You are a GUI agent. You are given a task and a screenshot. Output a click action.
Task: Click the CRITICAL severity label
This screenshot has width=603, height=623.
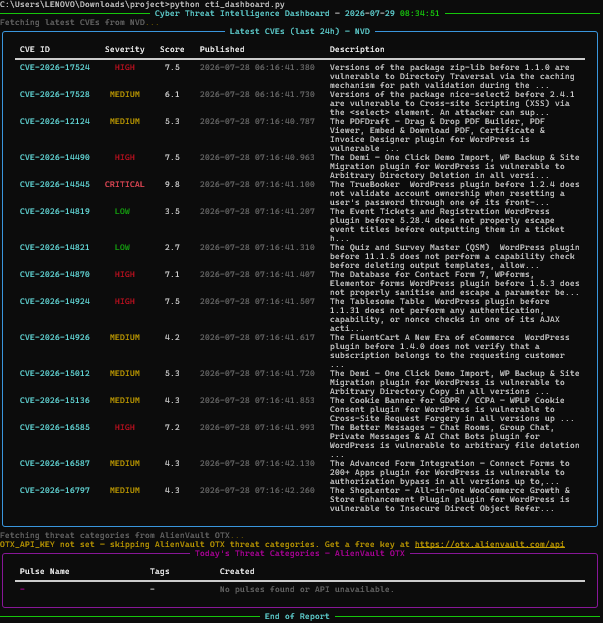click(x=124, y=184)
